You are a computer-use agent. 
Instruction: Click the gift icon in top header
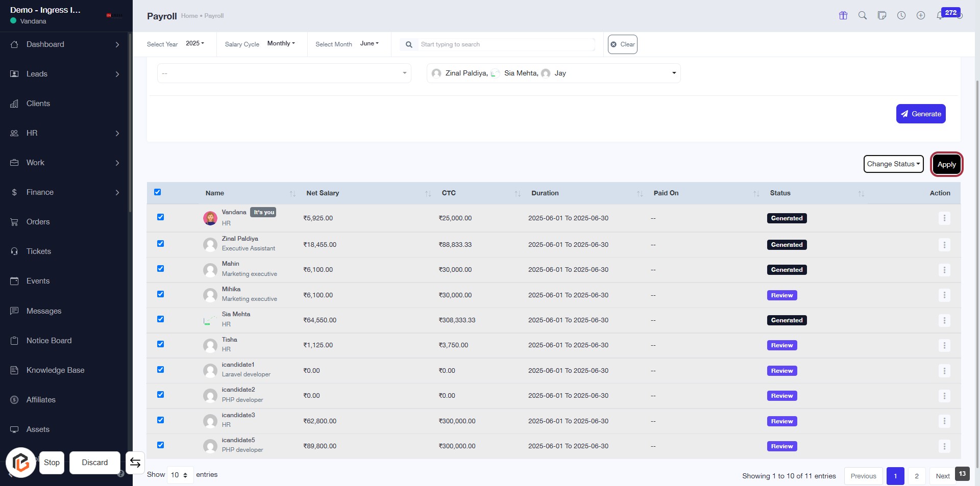[843, 15]
